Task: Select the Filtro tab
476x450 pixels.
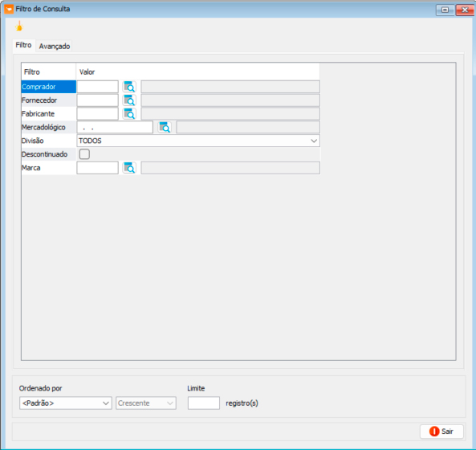Action: click(x=23, y=45)
